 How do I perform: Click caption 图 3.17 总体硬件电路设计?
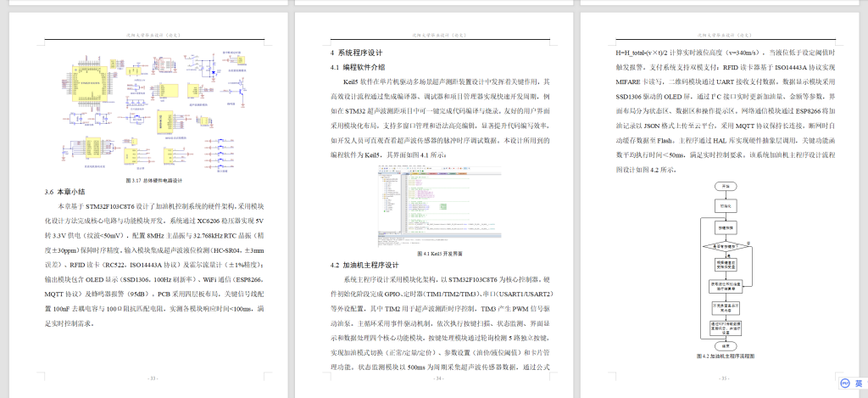pyautogui.click(x=154, y=180)
